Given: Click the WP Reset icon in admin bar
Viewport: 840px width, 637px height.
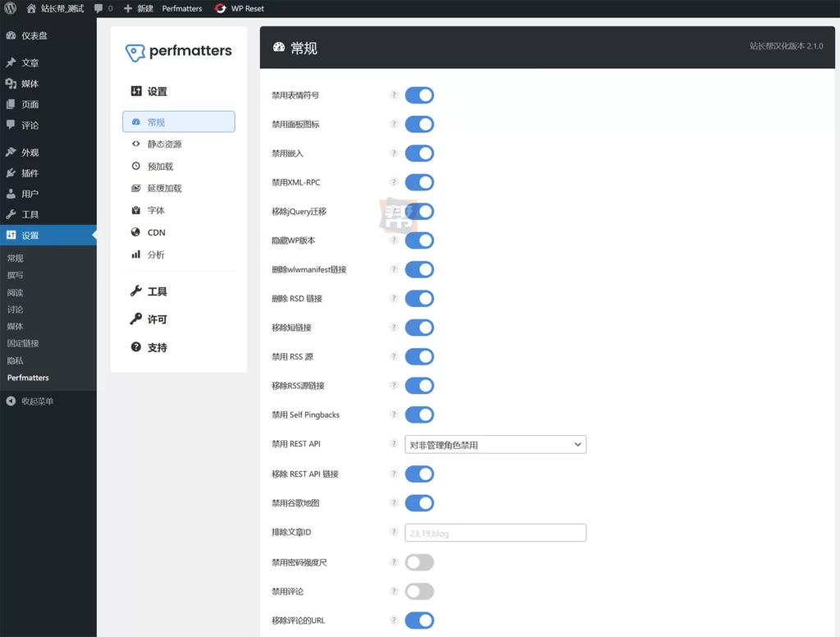Looking at the screenshot, I should tap(220, 8).
